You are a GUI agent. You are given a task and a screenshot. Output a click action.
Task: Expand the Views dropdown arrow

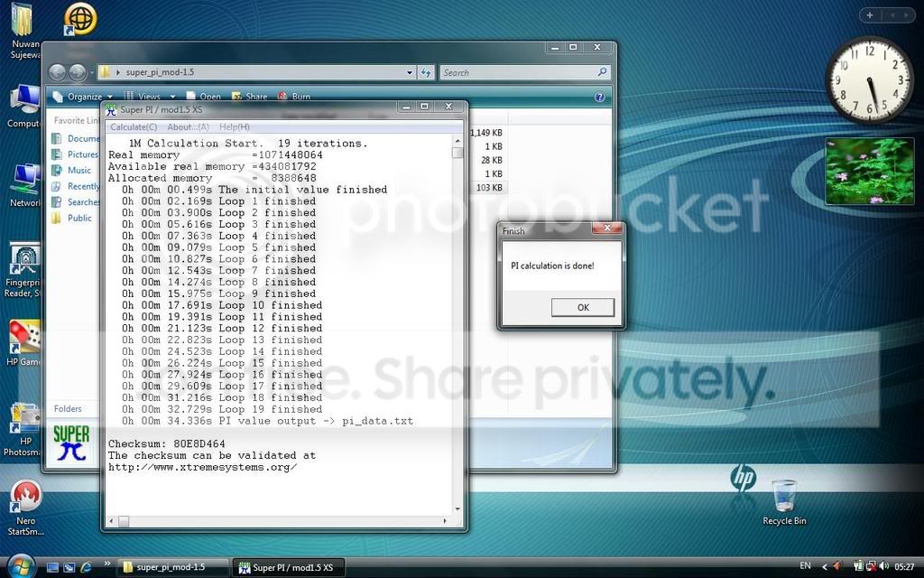[172, 97]
